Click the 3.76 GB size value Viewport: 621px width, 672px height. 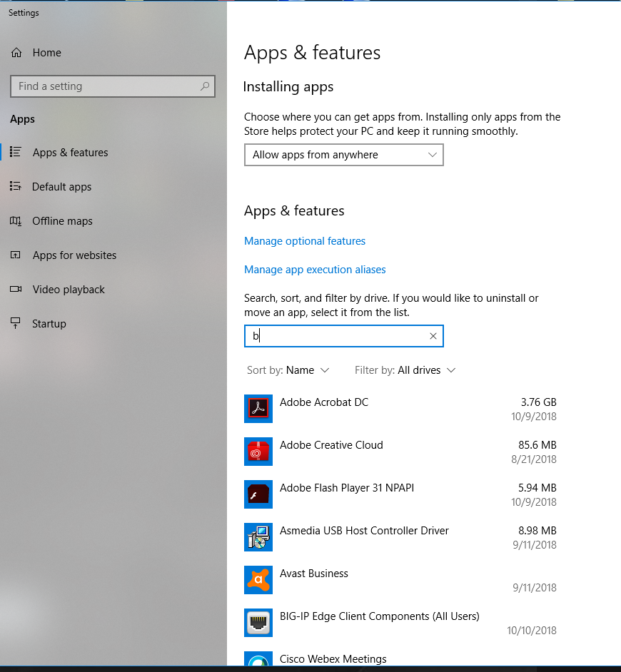coord(539,402)
